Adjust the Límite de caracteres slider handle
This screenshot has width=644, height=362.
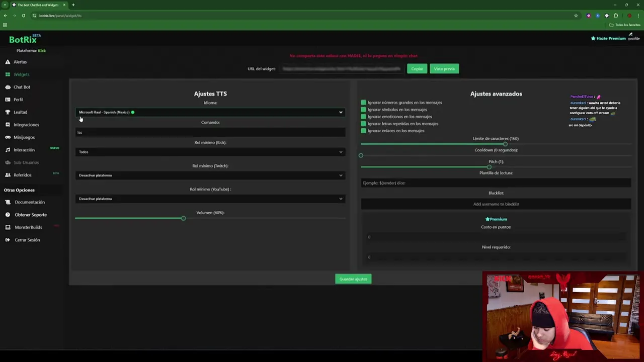pos(505,144)
